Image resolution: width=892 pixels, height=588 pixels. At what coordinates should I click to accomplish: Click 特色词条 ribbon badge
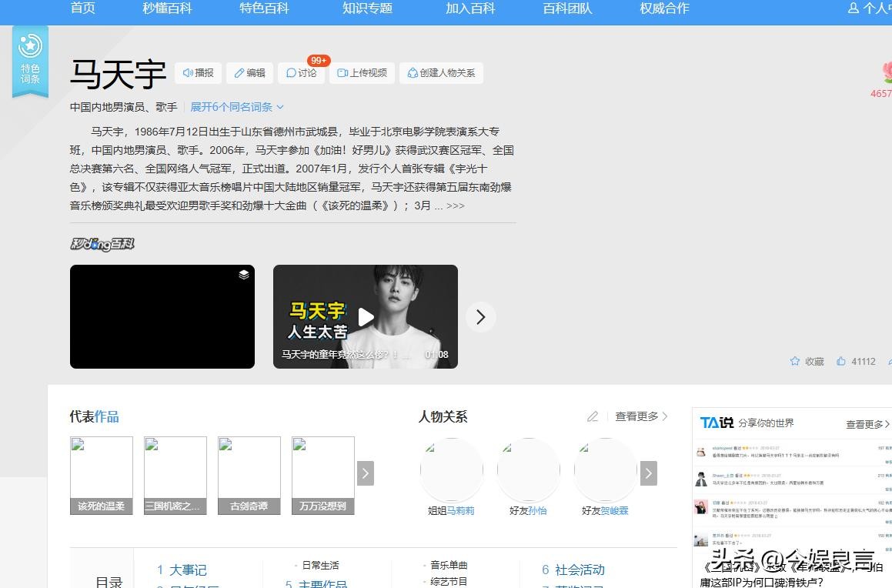pyautogui.click(x=30, y=62)
